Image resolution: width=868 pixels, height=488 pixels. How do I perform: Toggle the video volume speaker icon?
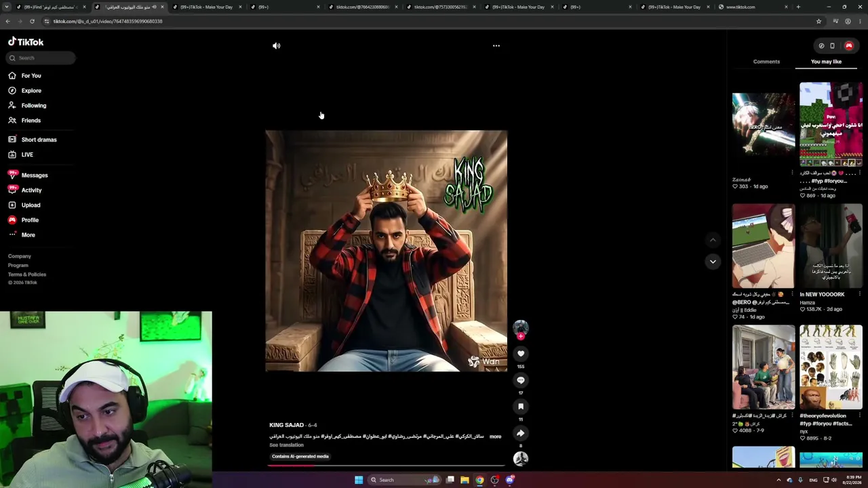(276, 45)
